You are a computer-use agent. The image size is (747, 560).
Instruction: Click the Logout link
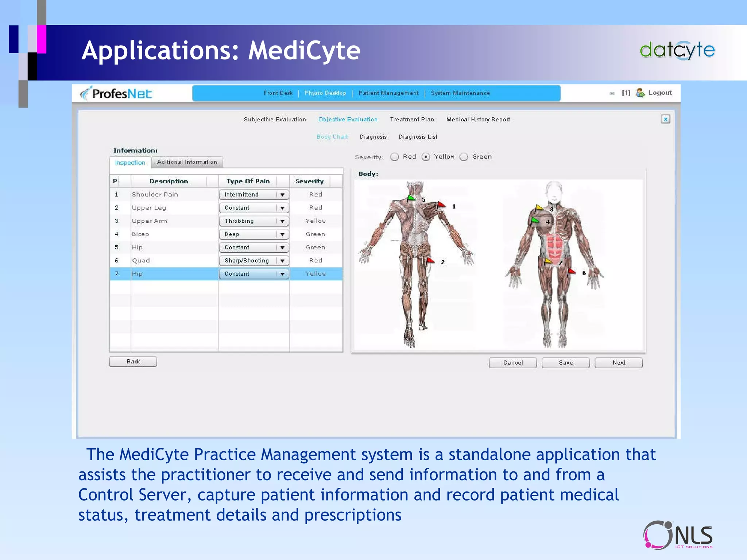point(660,93)
